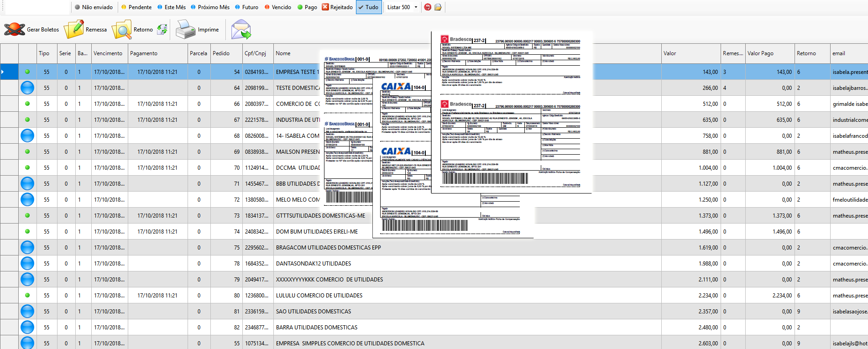Select the Não enviado filter
Viewport: 868px width, 349px height.
[x=94, y=7]
